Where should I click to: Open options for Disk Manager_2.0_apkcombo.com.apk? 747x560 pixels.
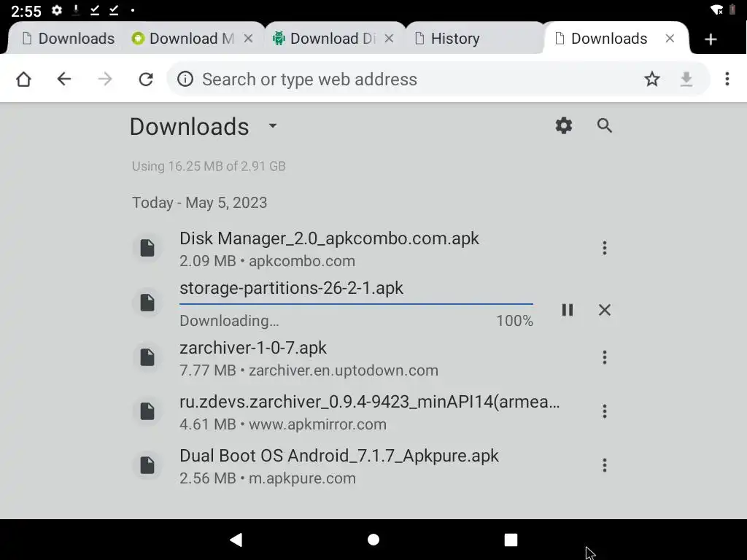[x=605, y=248]
